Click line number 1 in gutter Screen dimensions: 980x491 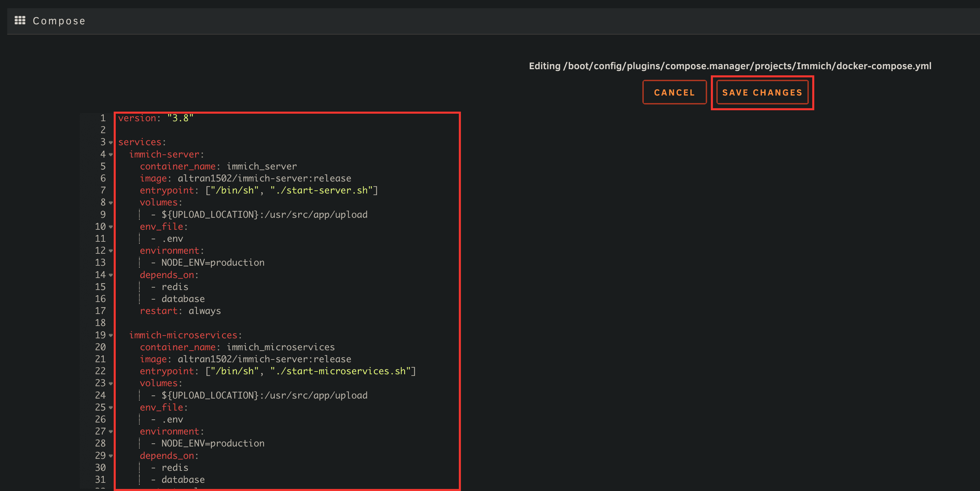(x=103, y=118)
